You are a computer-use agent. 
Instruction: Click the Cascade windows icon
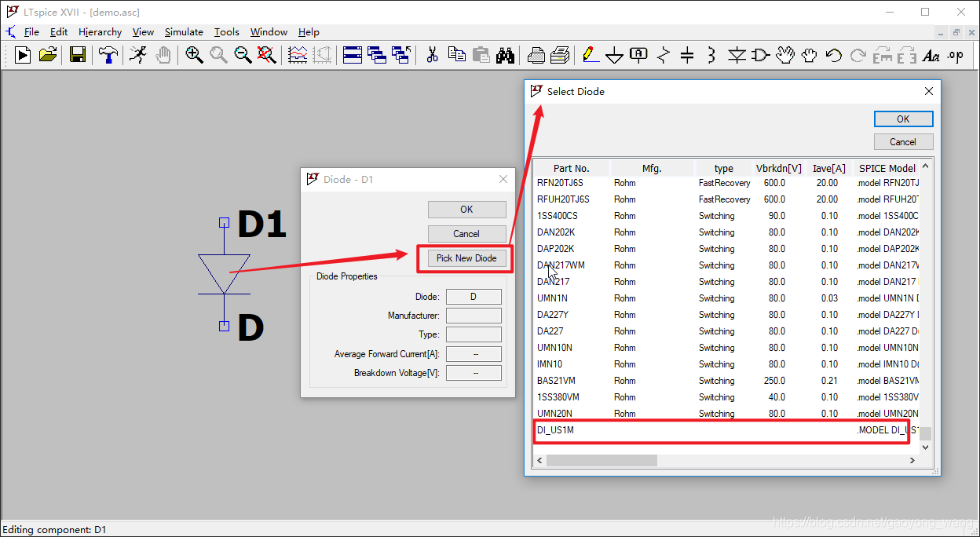(x=377, y=55)
